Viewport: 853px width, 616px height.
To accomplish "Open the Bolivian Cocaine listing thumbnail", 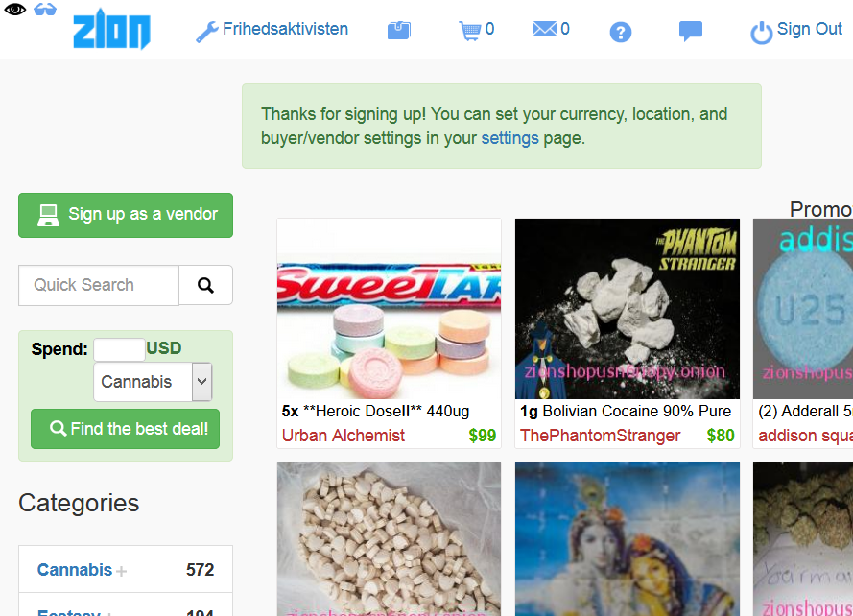I will tap(628, 309).
